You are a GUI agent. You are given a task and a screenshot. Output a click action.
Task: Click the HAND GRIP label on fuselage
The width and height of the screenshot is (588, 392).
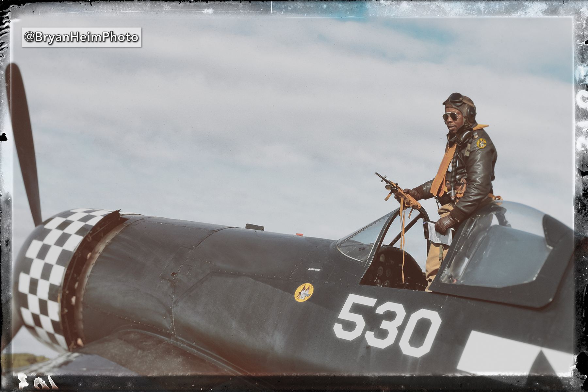point(313,269)
